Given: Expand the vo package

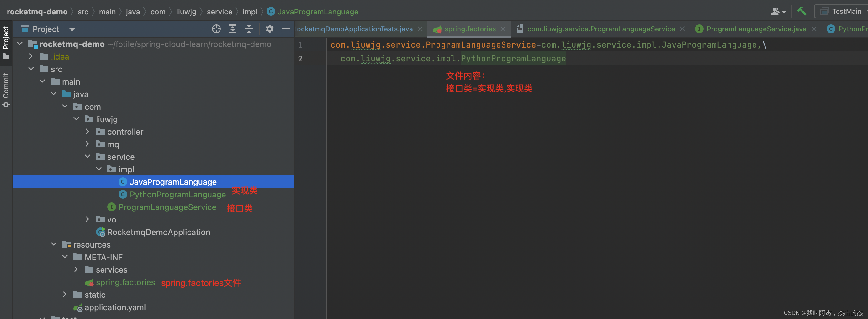Looking at the screenshot, I should pyautogui.click(x=87, y=219).
